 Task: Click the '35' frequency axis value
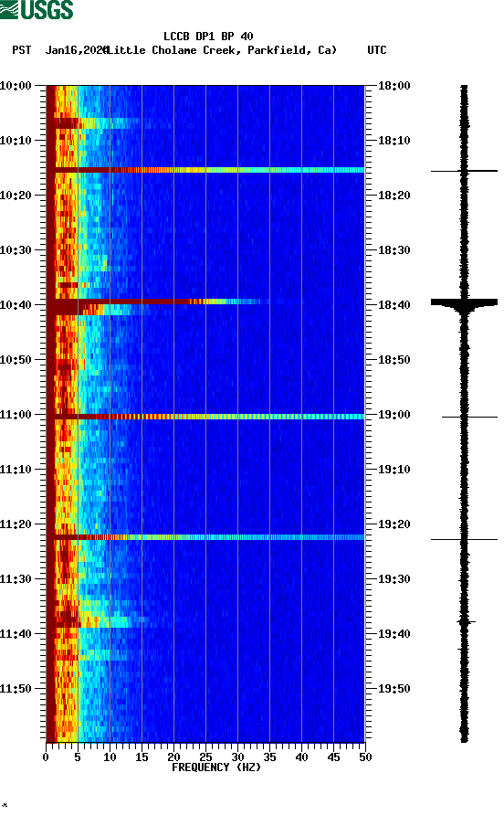point(269,757)
